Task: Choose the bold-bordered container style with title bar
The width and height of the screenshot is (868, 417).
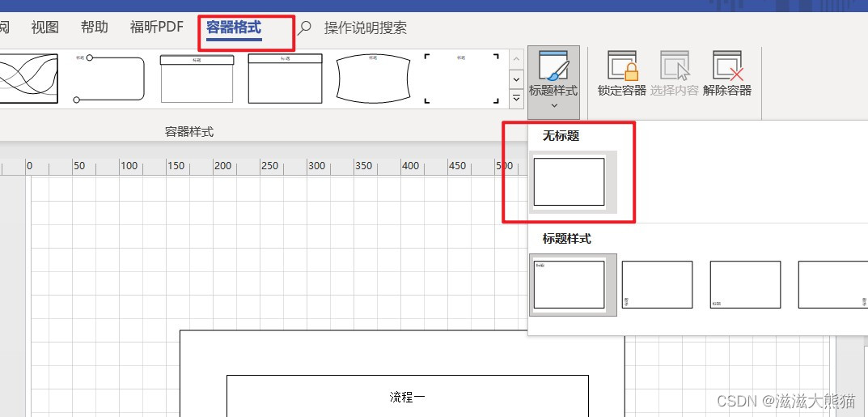Action: (x=285, y=78)
